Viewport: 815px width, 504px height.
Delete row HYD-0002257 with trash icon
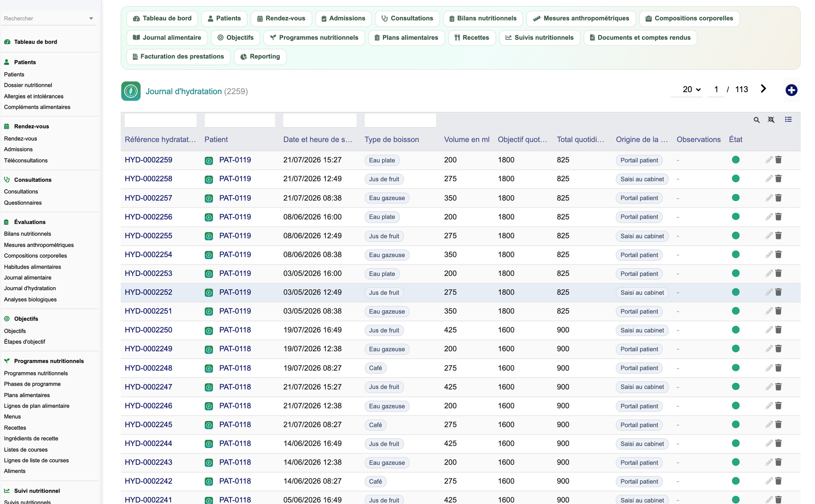pyautogui.click(x=779, y=198)
